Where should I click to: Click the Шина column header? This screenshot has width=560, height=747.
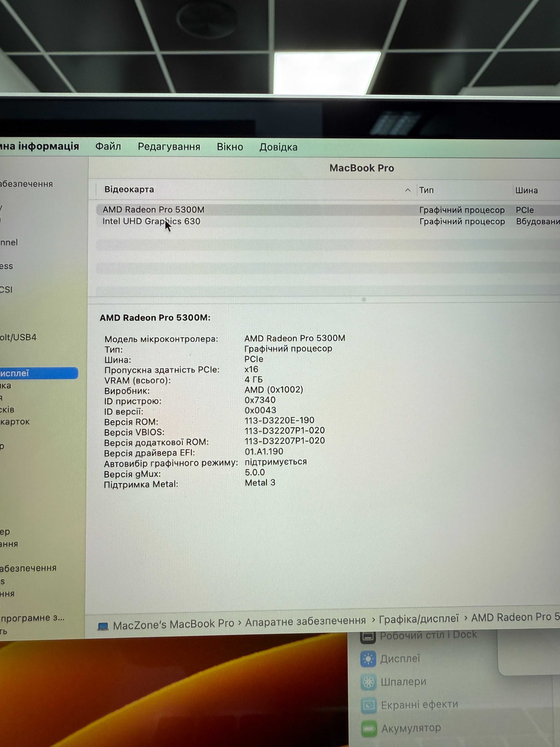point(526,190)
